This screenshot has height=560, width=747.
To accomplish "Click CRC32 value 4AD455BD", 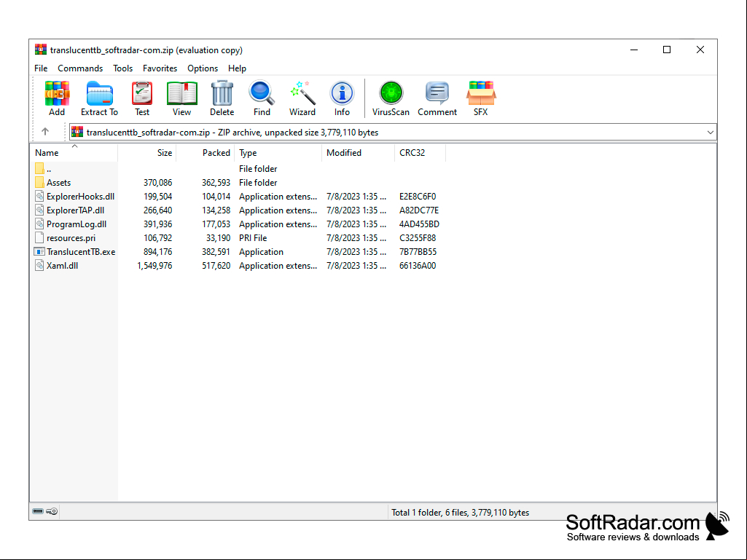I will click(419, 224).
